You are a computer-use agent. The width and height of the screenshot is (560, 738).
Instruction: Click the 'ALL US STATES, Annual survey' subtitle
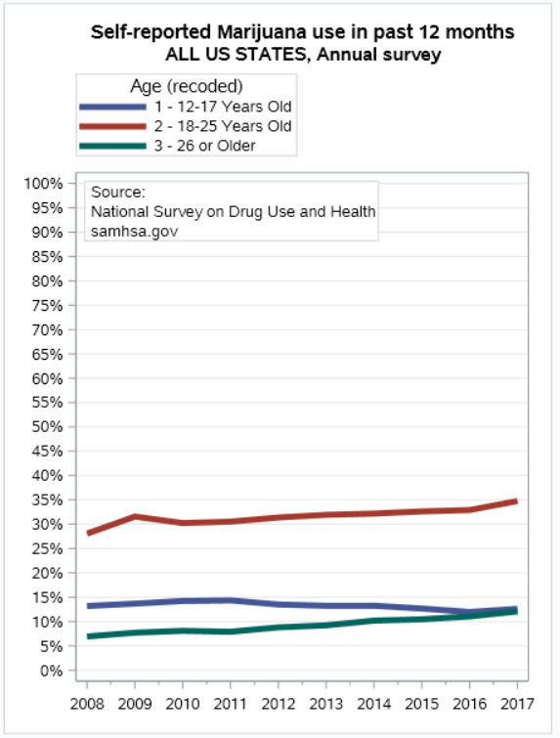[303, 54]
